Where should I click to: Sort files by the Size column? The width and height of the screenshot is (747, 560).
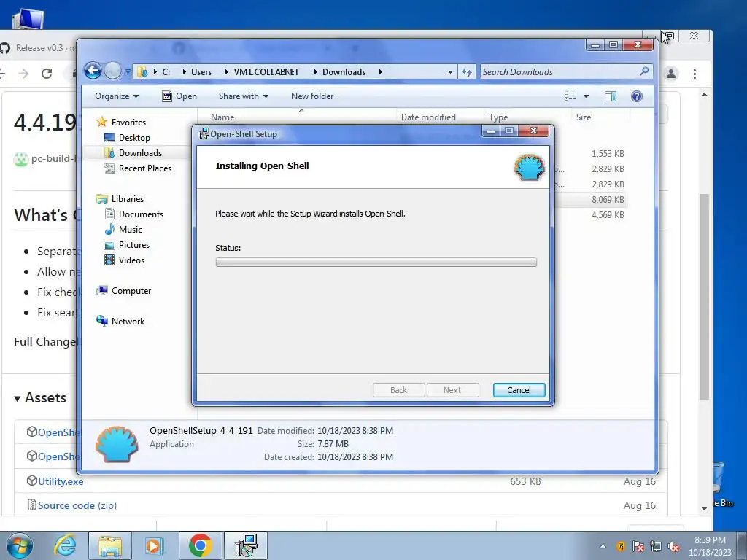(x=584, y=117)
